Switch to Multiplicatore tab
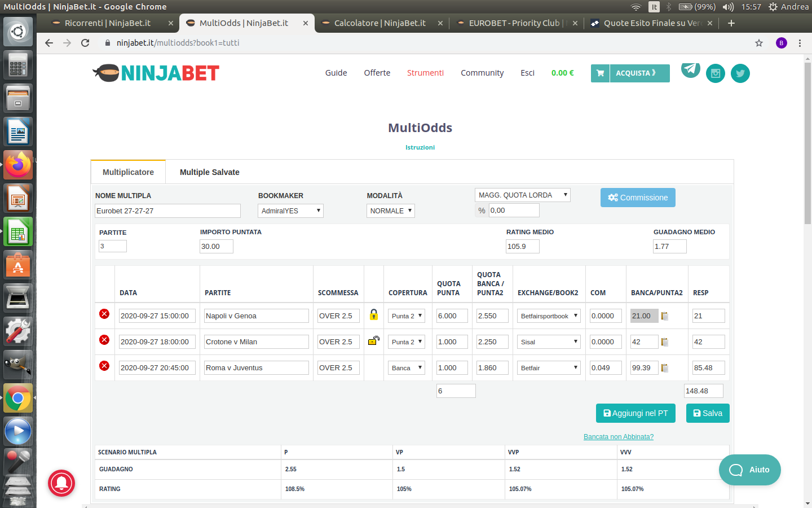 (x=128, y=172)
